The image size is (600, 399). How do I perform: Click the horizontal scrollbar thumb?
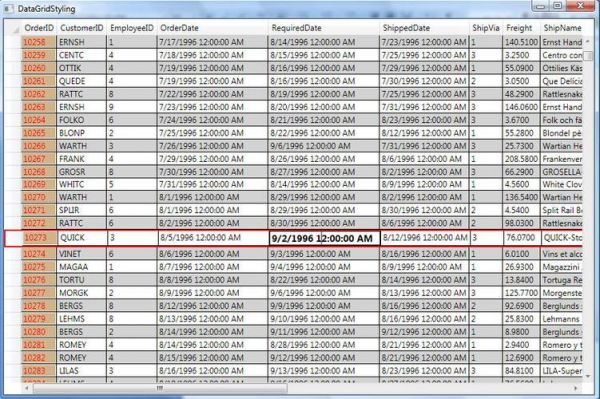tap(160, 388)
